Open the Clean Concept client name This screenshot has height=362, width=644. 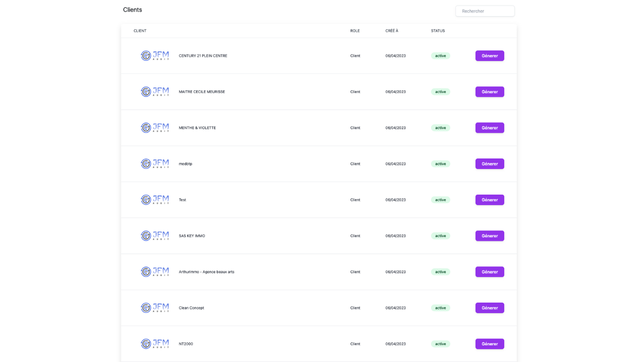point(191,308)
